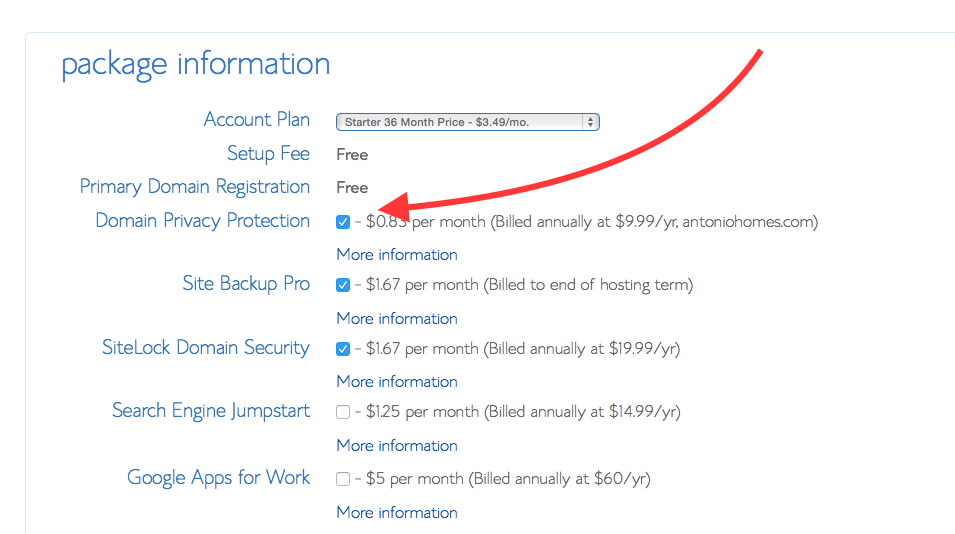The image size is (955, 534).
Task: Click the Setup Fee label
Action: (268, 154)
